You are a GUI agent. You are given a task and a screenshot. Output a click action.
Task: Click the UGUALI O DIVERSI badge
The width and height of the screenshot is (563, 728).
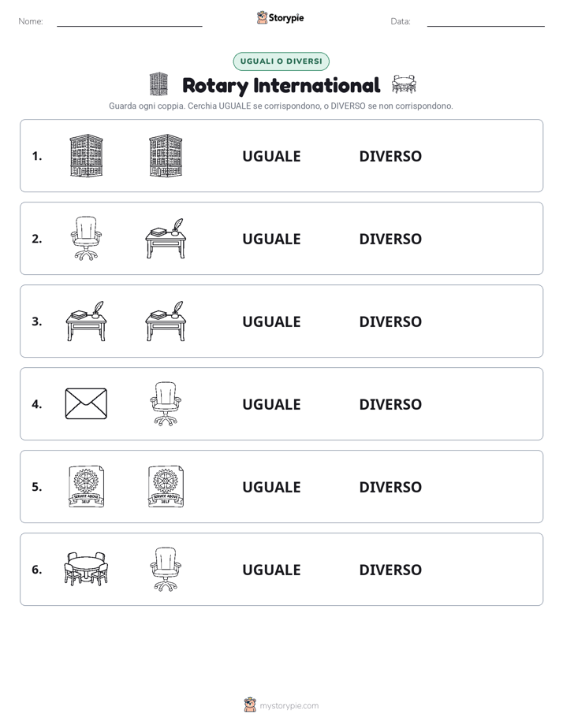281,61
